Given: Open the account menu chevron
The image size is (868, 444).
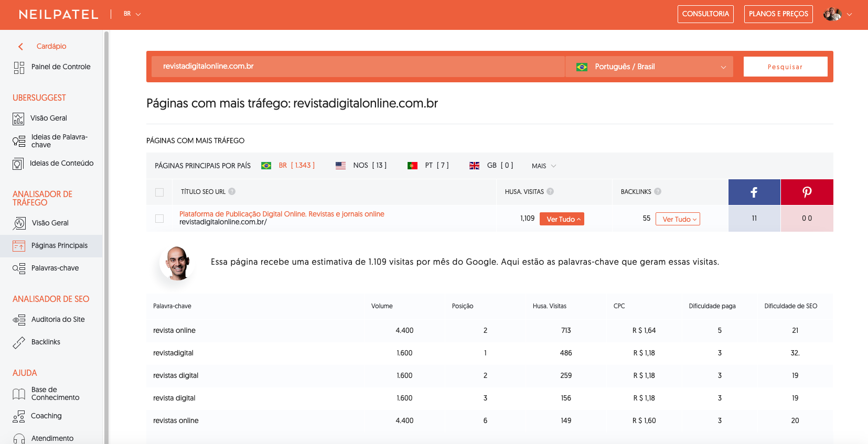Looking at the screenshot, I should [x=850, y=15].
